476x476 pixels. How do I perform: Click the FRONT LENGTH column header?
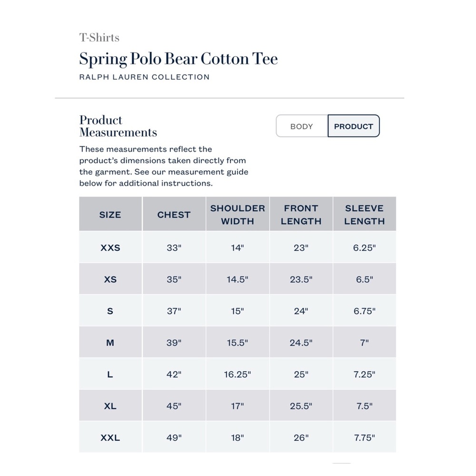pos(301,214)
